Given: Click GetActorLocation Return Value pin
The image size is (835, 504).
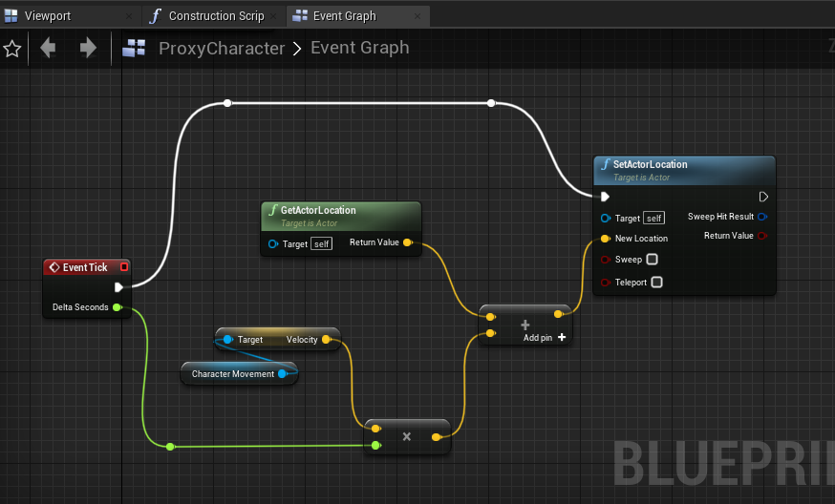Looking at the screenshot, I should click(x=408, y=242).
